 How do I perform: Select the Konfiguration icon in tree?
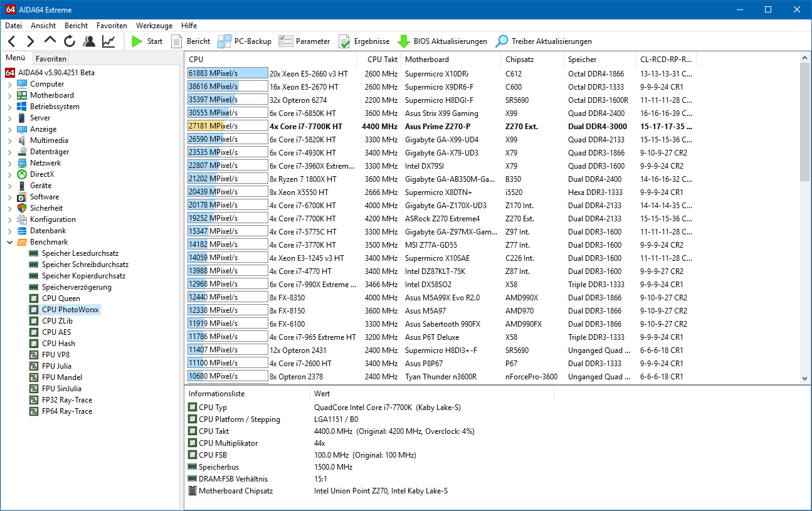(22, 219)
